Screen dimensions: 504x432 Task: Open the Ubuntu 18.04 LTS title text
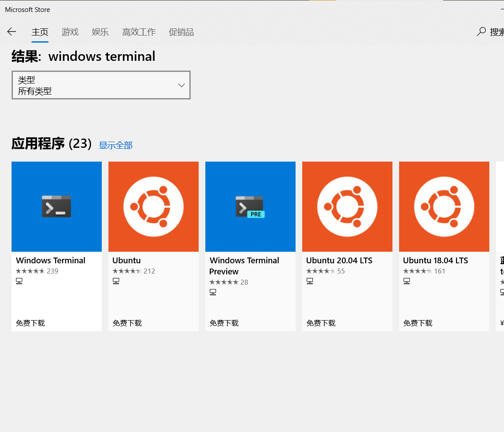[436, 260]
